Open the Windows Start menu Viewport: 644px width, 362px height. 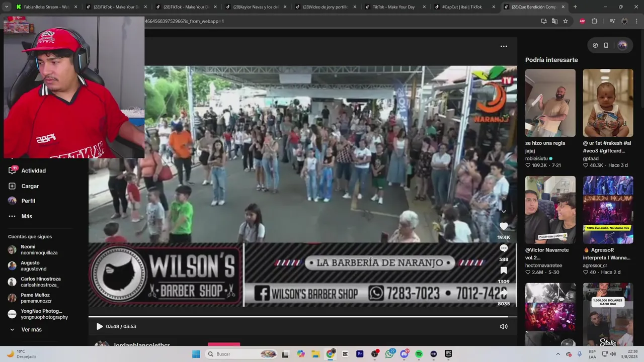point(196,354)
